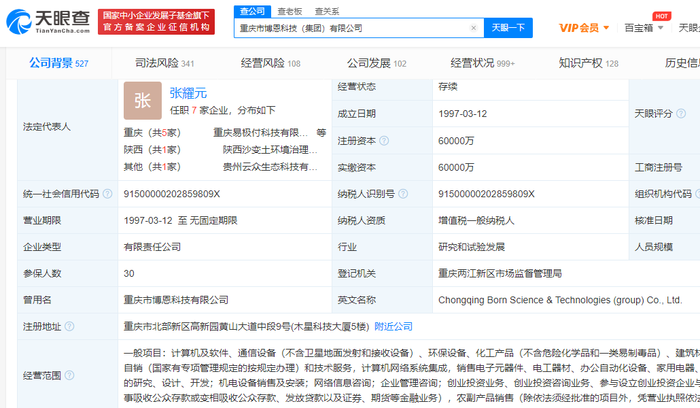Select the 注册资本 value 60000万
The image size is (700, 408).
tap(456, 141)
